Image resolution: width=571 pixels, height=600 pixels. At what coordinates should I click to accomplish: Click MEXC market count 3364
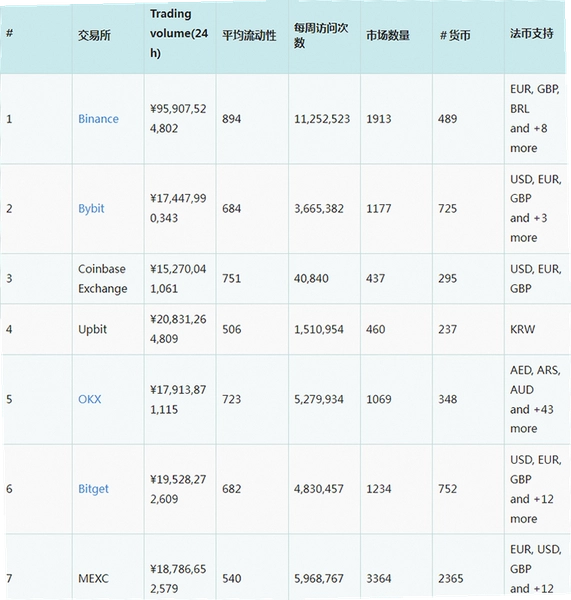(378, 579)
